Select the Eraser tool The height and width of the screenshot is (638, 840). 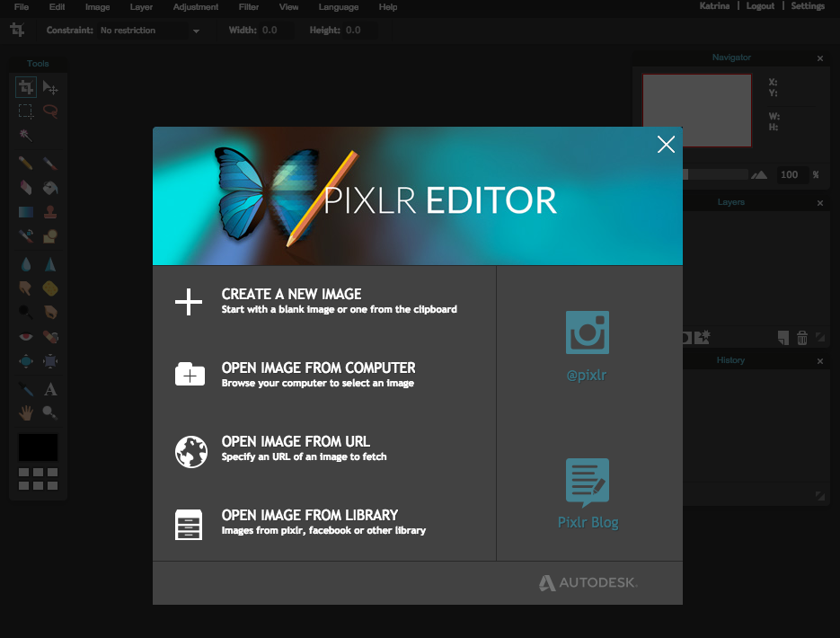pos(26,187)
